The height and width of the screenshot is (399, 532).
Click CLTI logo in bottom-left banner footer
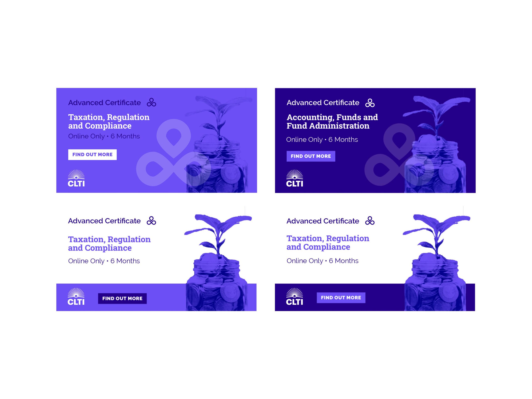tap(76, 296)
